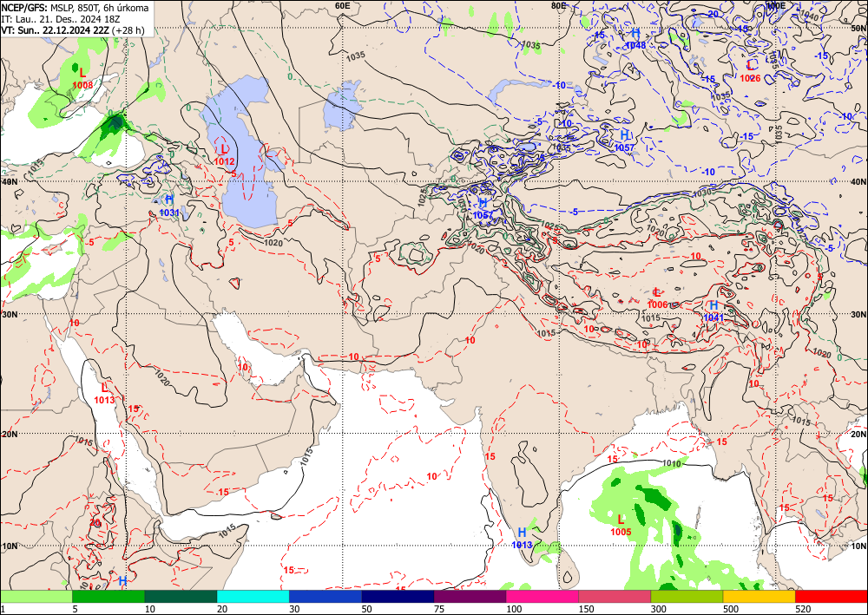This screenshot has height=615, width=868.
Task: Click the L 1005 low in Bay of Bengal
Action: coord(621,526)
